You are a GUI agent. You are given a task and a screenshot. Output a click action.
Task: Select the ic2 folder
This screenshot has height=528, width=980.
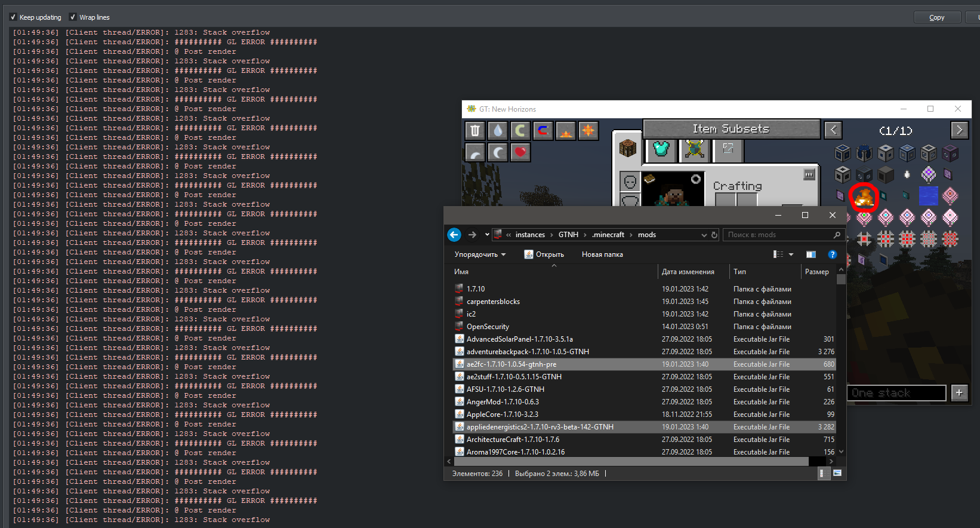pyautogui.click(x=471, y=314)
